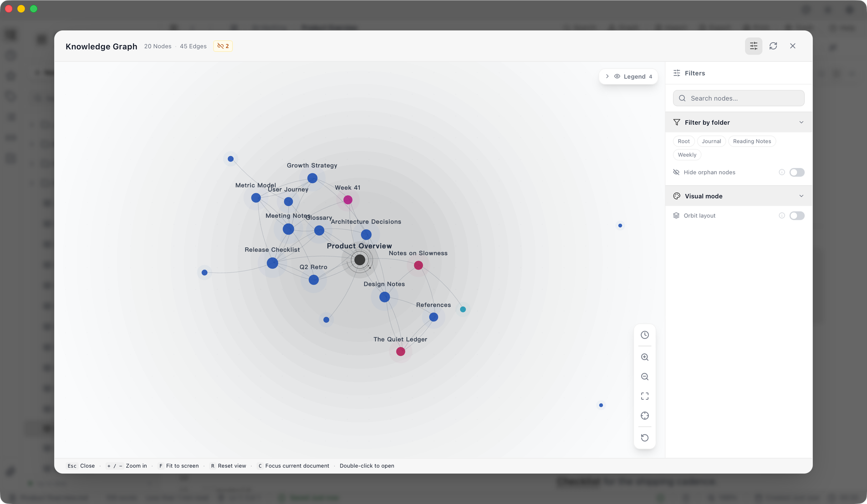Zoom in on the graph
This screenshot has height=504, width=867.
(x=645, y=357)
